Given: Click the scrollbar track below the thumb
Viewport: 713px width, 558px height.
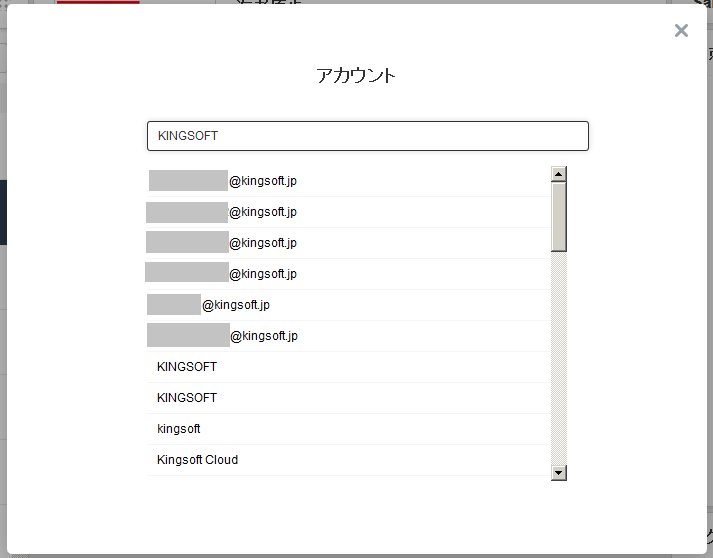Looking at the screenshot, I should coord(559,360).
